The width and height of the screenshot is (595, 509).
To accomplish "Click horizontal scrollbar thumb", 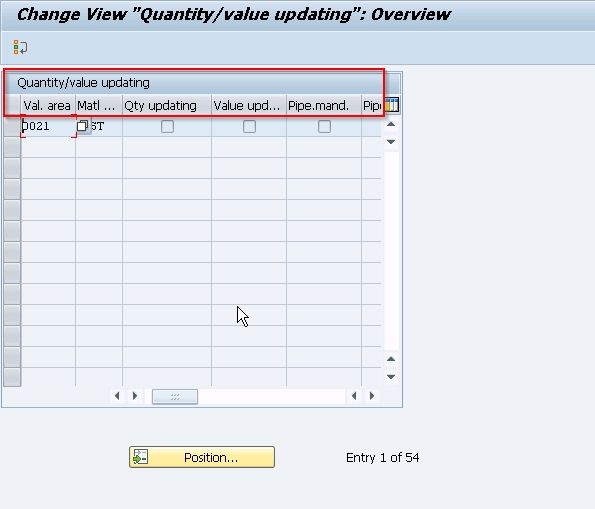I will (175, 397).
